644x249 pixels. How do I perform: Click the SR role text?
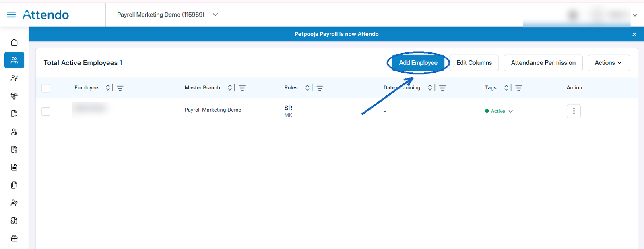pyautogui.click(x=288, y=108)
